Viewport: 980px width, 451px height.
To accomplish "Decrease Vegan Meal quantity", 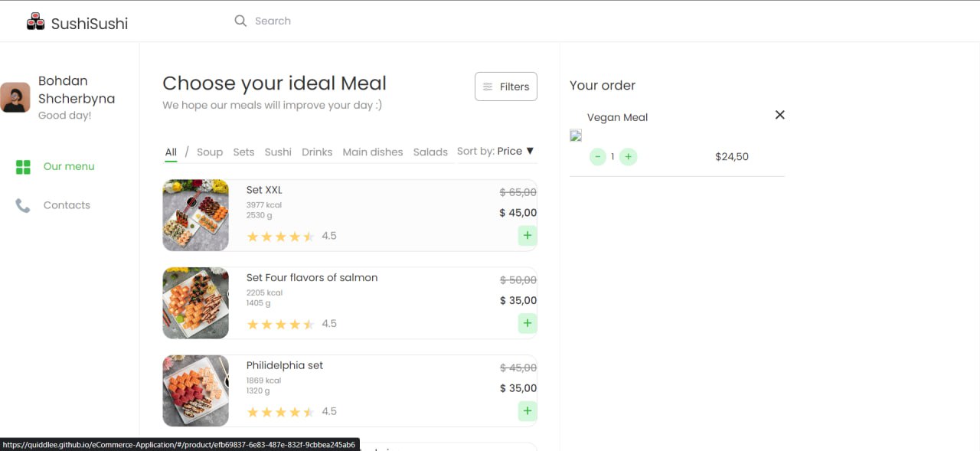I will click(x=598, y=157).
